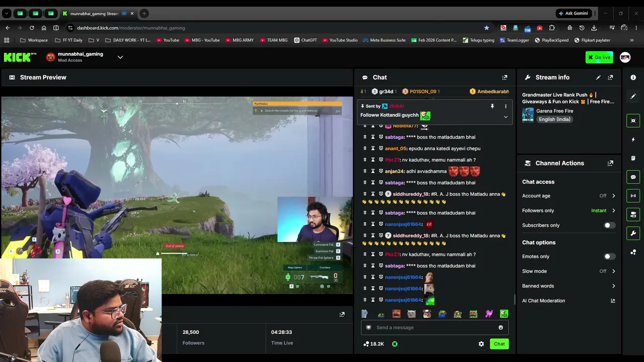Toggle the wrench sidebar icon
Screen dimensions: 644x362
click(x=633, y=233)
